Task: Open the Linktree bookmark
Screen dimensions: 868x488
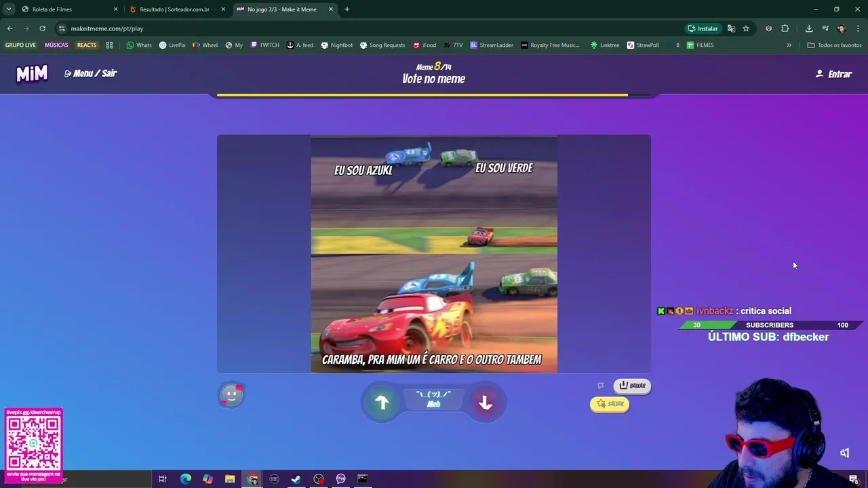Action: pos(605,45)
